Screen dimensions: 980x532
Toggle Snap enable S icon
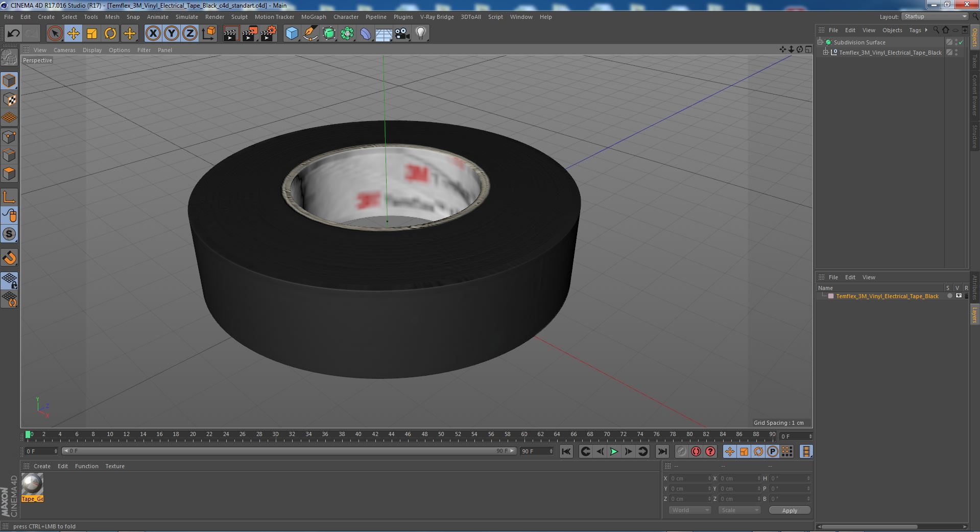click(9, 234)
